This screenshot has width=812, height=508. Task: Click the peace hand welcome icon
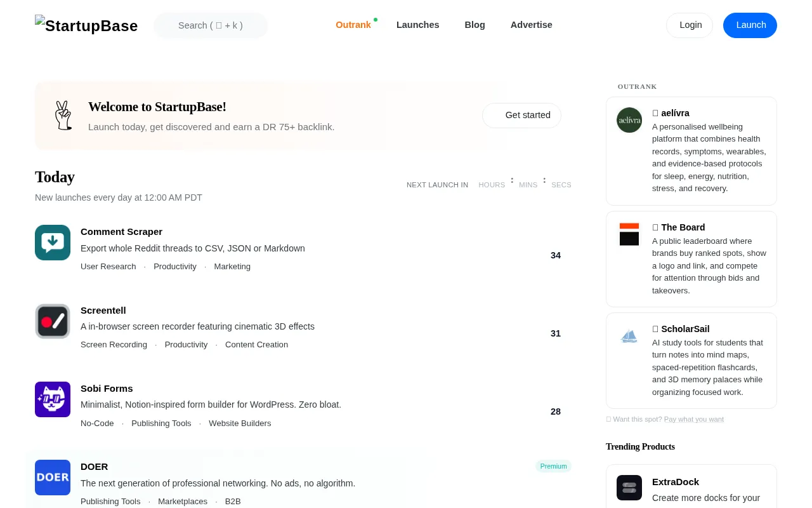click(x=63, y=116)
